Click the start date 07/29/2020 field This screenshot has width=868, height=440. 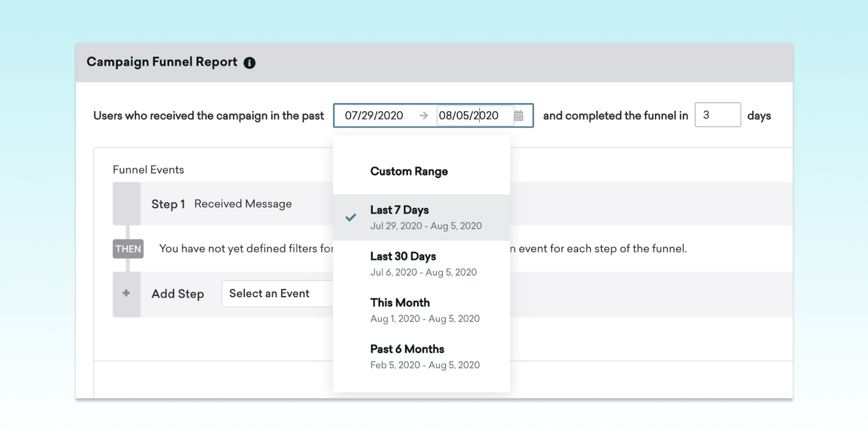click(374, 116)
